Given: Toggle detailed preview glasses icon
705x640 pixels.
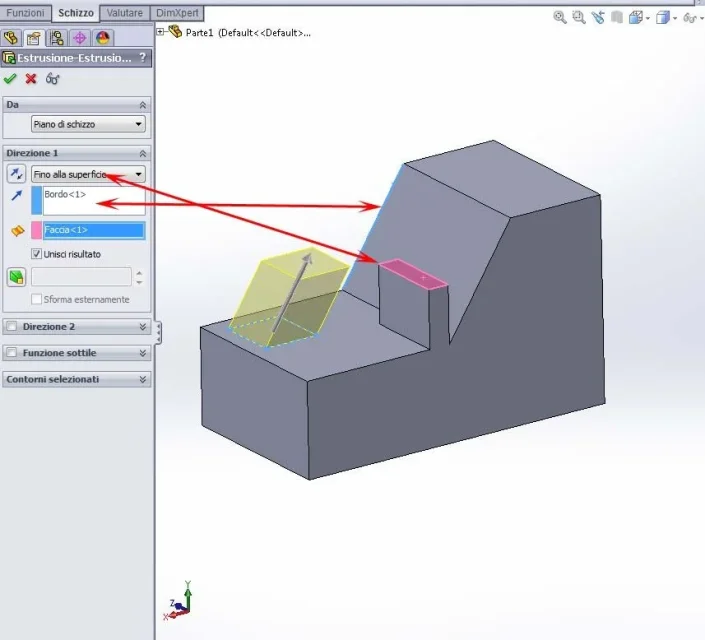Looking at the screenshot, I should coord(52,79).
